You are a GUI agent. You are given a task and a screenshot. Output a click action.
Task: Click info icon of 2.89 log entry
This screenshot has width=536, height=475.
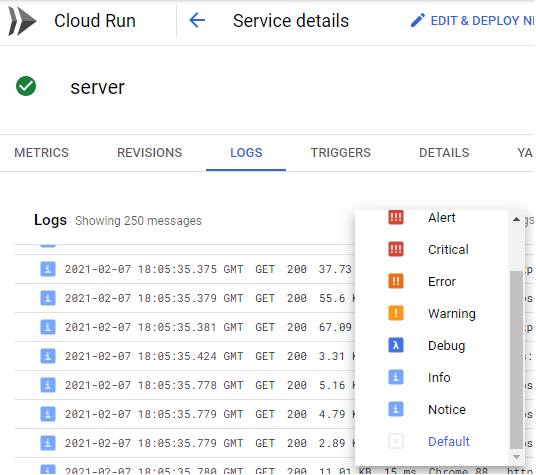click(48, 443)
